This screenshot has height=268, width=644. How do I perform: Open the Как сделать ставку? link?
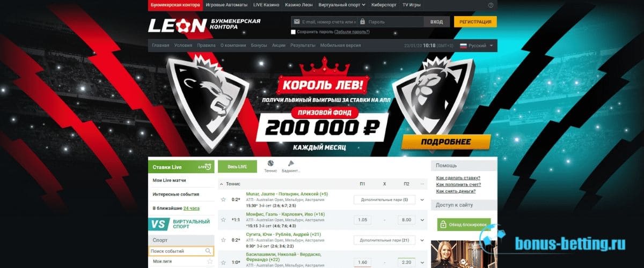pyautogui.click(x=458, y=178)
